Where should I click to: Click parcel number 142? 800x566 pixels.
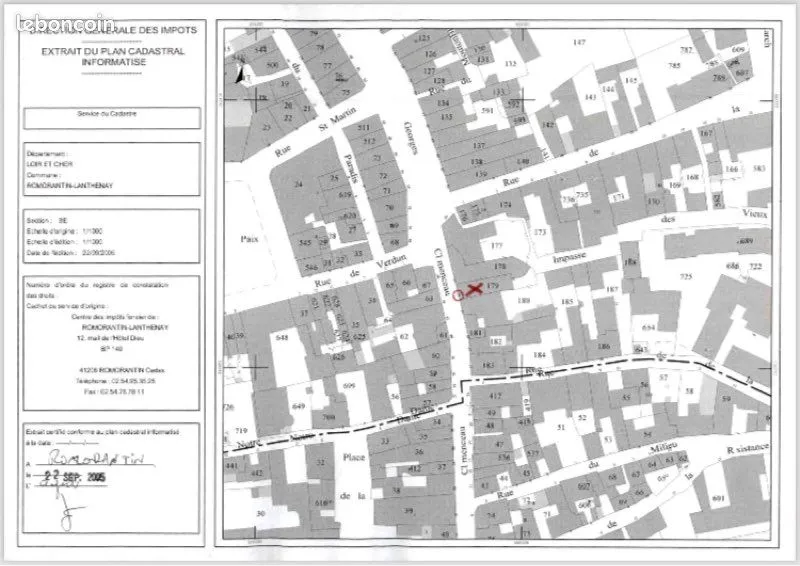pos(548,125)
